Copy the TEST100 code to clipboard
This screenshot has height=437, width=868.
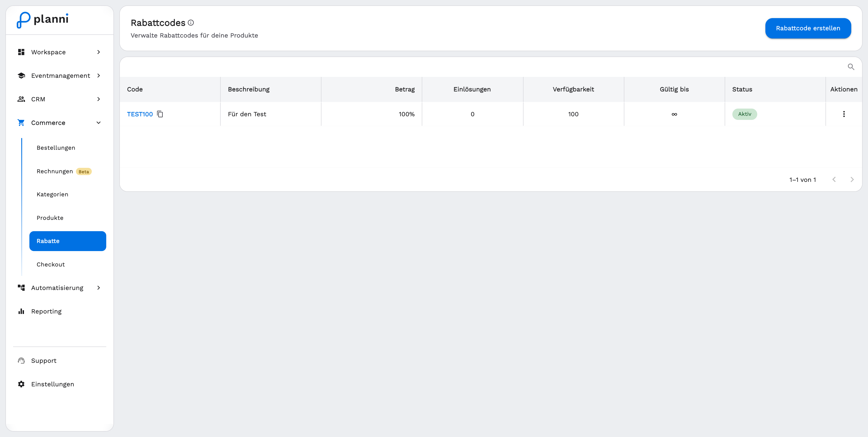(160, 114)
